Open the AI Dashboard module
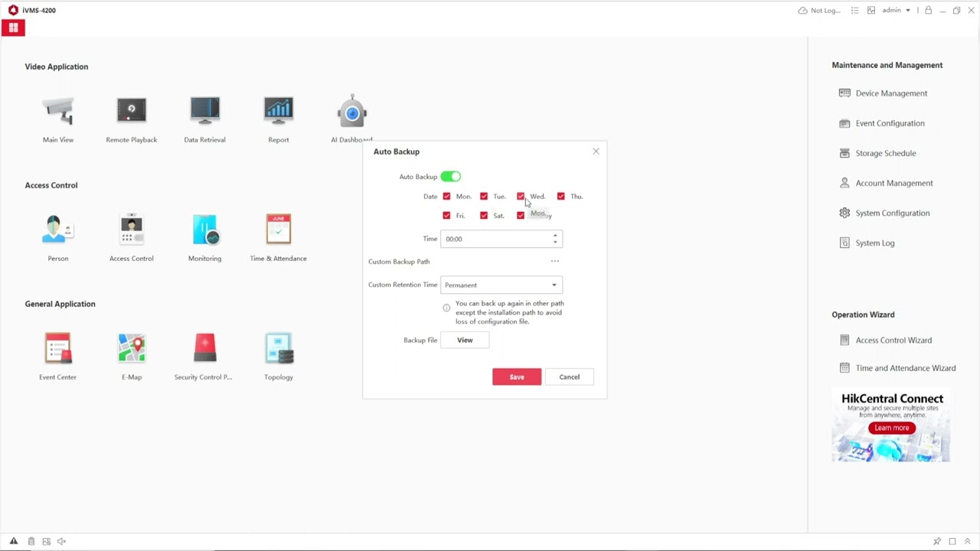Viewport: 980px width, 551px height. (351, 119)
